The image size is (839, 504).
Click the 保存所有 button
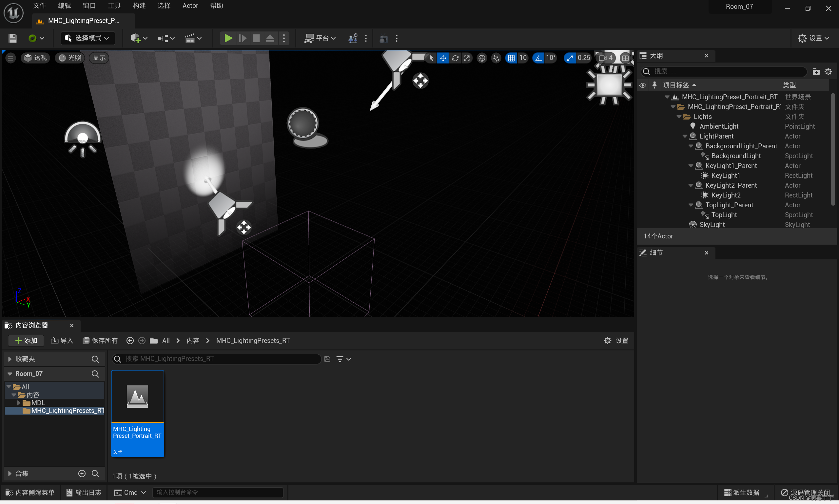[x=100, y=340]
